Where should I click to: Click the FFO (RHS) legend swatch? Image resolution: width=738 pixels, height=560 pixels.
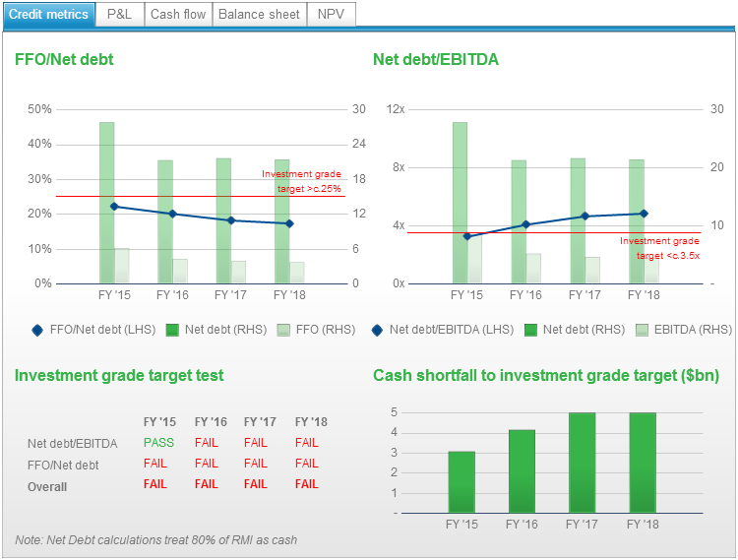[x=283, y=331]
